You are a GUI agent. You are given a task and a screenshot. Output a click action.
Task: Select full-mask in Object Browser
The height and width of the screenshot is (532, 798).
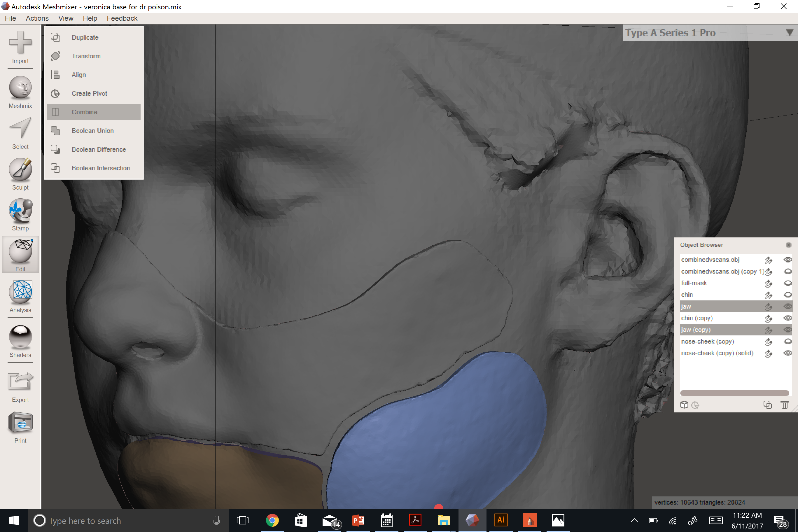(694, 283)
